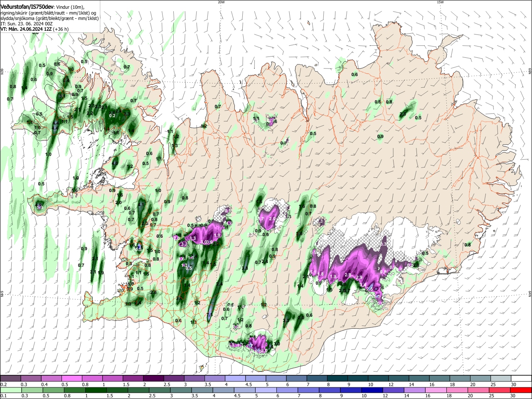Click the rain legend swatch between 25 and 30

499,390
